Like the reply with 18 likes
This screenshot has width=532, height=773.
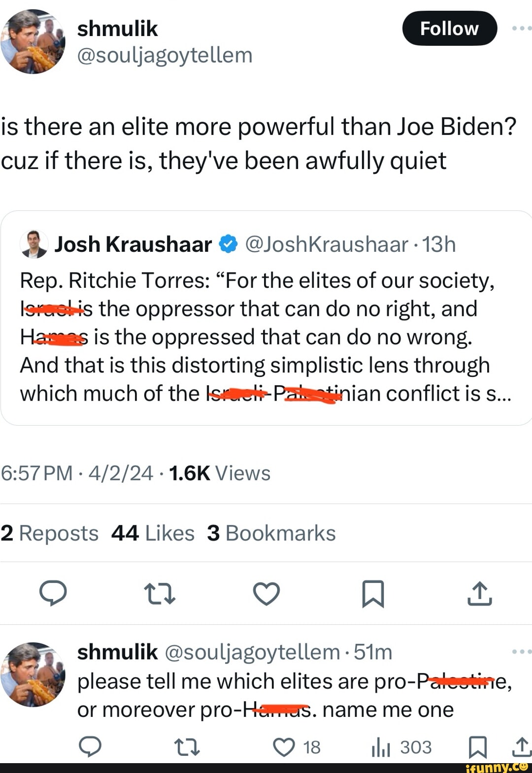pyautogui.click(x=284, y=747)
